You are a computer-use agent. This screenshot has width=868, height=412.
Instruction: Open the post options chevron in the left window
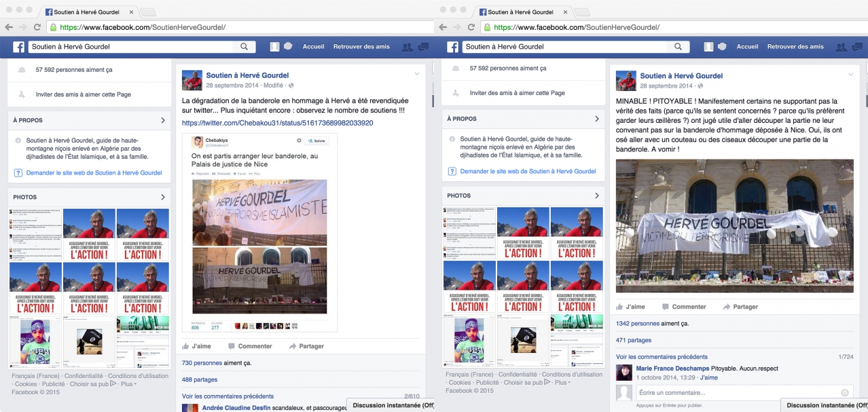click(x=417, y=73)
